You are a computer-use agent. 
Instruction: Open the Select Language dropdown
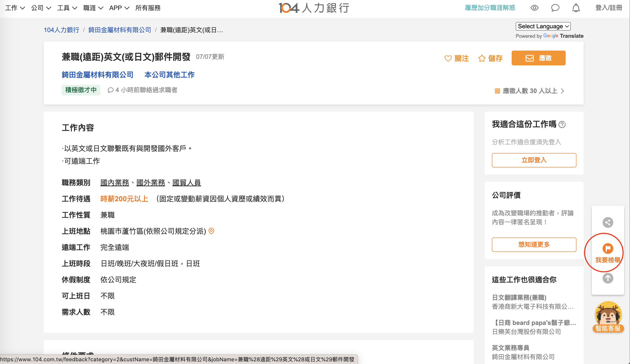tap(543, 26)
